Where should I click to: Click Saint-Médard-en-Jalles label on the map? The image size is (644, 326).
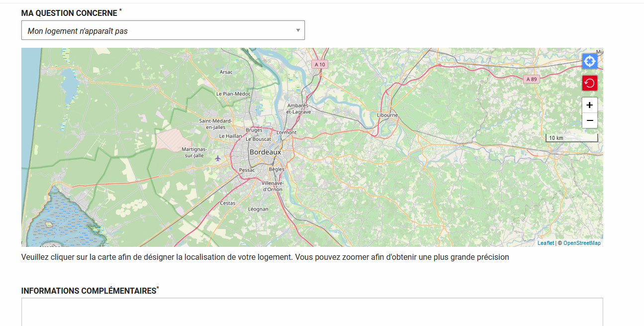tap(215, 124)
